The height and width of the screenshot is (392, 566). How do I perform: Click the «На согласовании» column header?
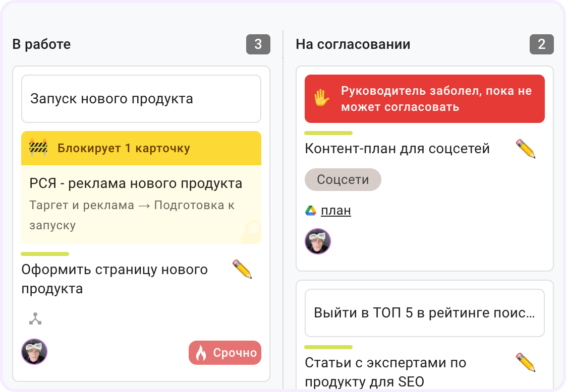click(x=353, y=44)
